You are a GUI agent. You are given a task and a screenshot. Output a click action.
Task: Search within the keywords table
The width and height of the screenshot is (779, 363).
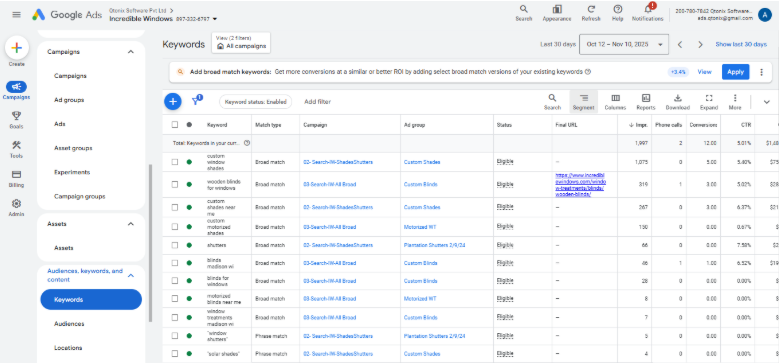pos(552,101)
